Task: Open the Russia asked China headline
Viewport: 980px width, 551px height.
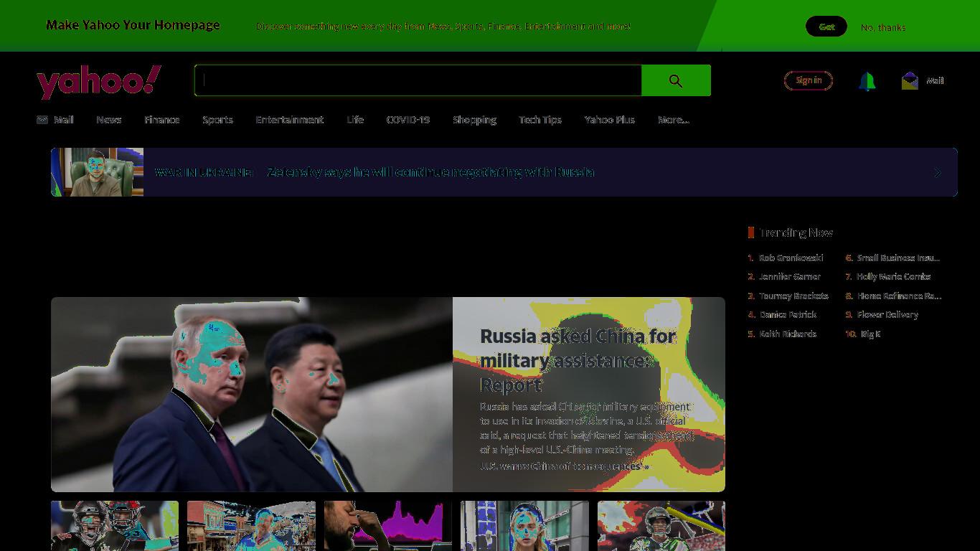Action: (578, 360)
